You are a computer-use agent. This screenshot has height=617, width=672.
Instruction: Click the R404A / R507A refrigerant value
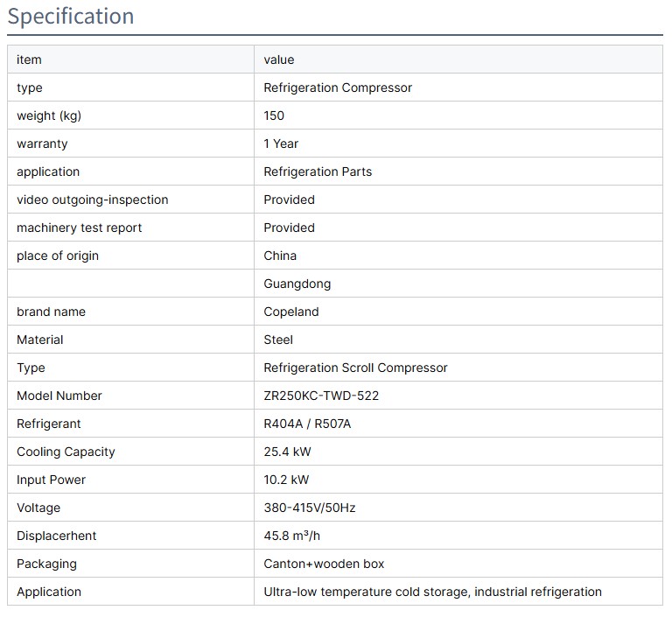(x=307, y=424)
